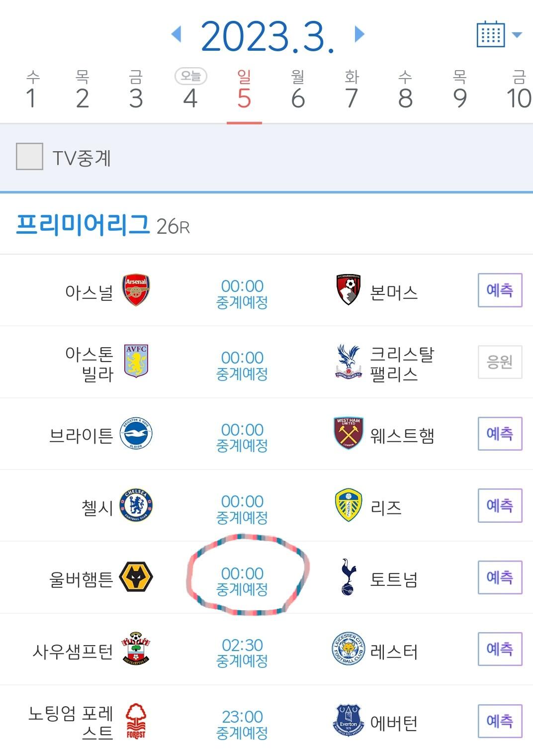Select the Aston Villa crest icon
Viewport: 533px width, 756px height.
tap(136, 362)
